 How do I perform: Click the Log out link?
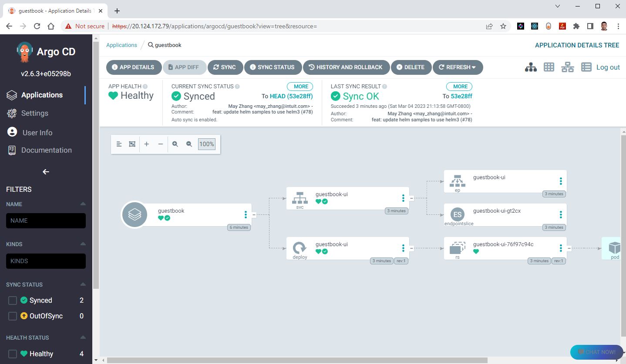[608, 67]
